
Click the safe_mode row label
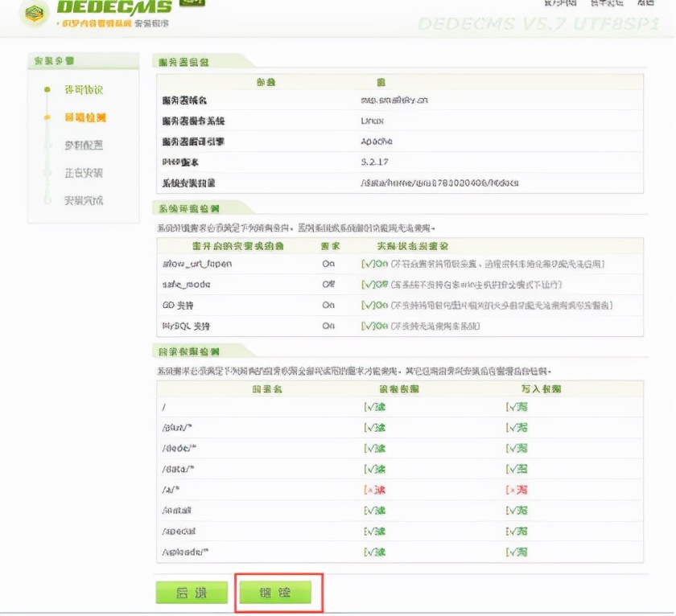point(186,285)
